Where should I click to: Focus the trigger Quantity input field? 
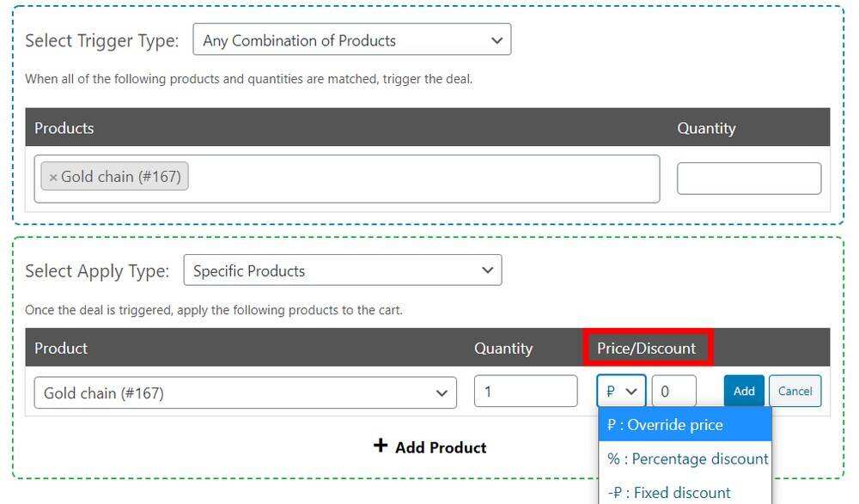(748, 179)
